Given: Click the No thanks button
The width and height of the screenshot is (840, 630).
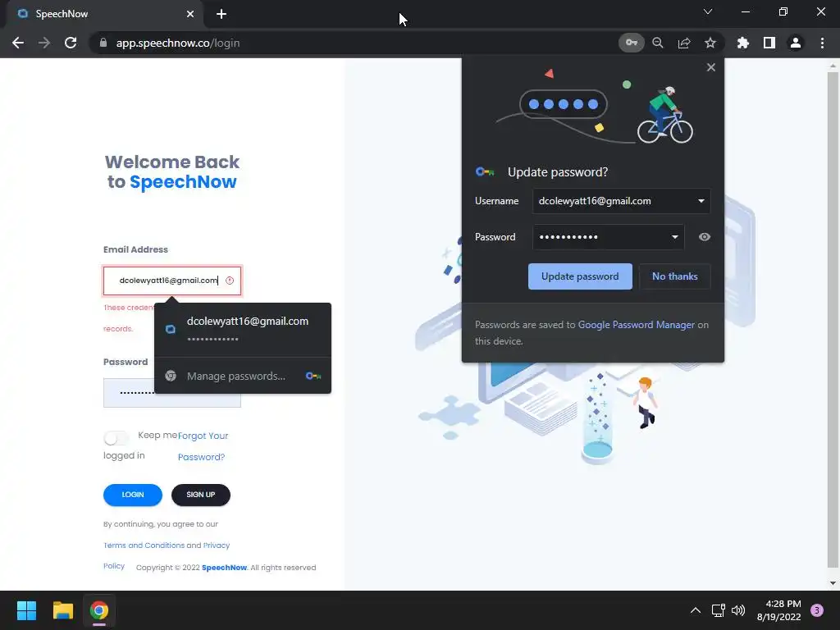Looking at the screenshot, I should point(675,276).
